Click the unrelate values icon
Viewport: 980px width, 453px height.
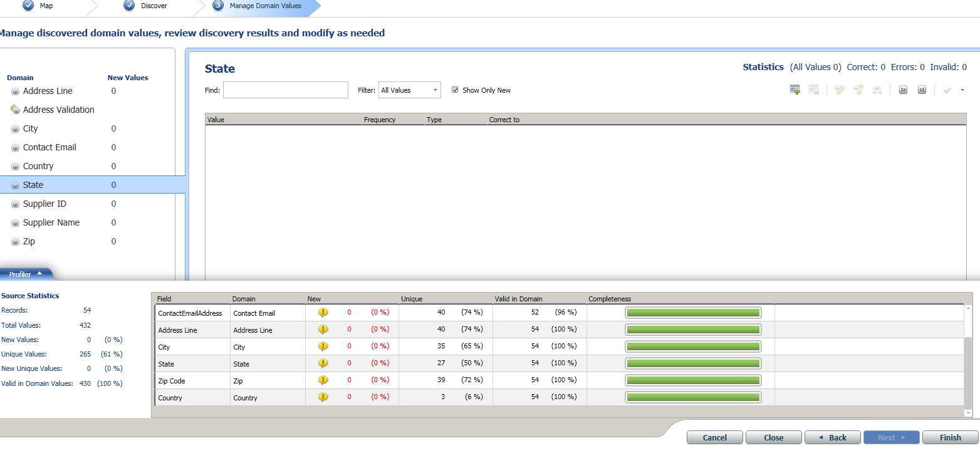point(858,90)
